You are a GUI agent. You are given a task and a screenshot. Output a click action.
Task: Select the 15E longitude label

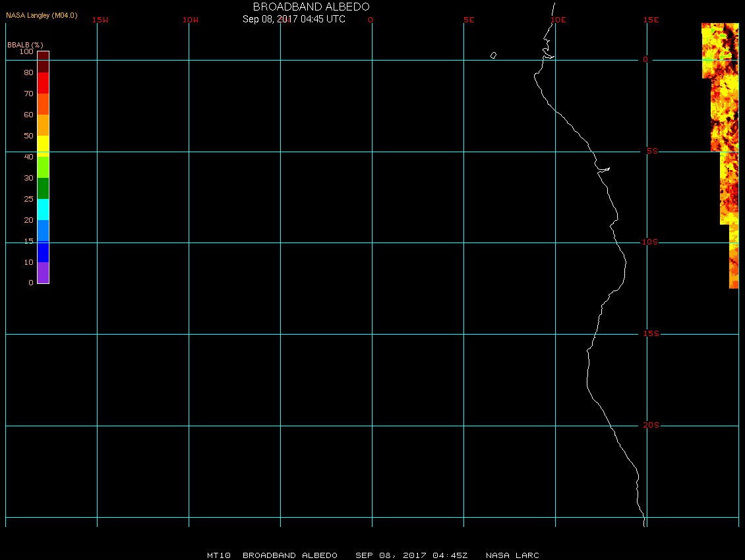651,20
